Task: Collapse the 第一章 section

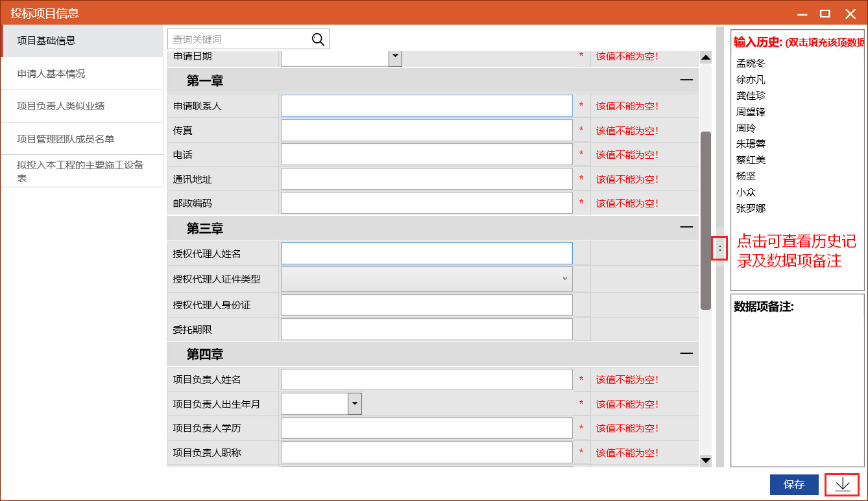Action: [x=686, y=80]
